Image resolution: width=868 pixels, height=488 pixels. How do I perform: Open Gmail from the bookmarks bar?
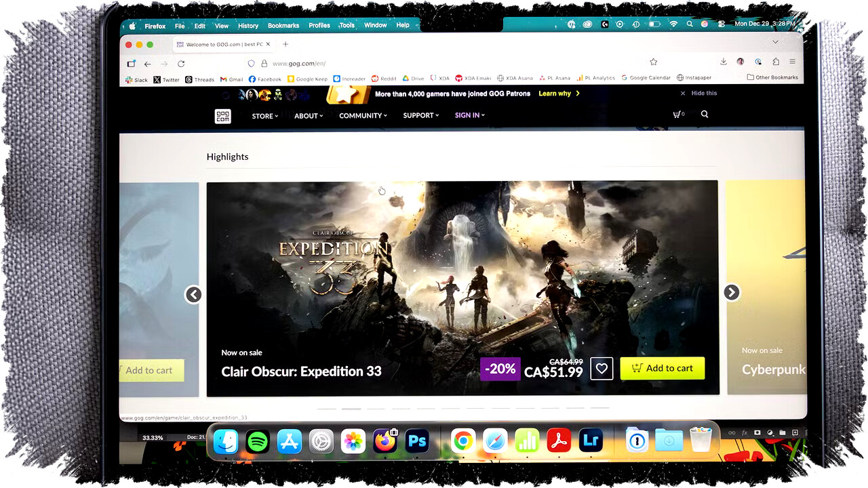tap(231, 79)
